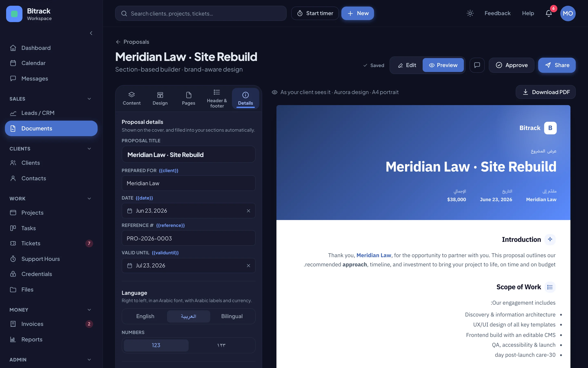Click the Approve button
The width and height of the screenshot is (588, 368).
[x=511, y=65]
